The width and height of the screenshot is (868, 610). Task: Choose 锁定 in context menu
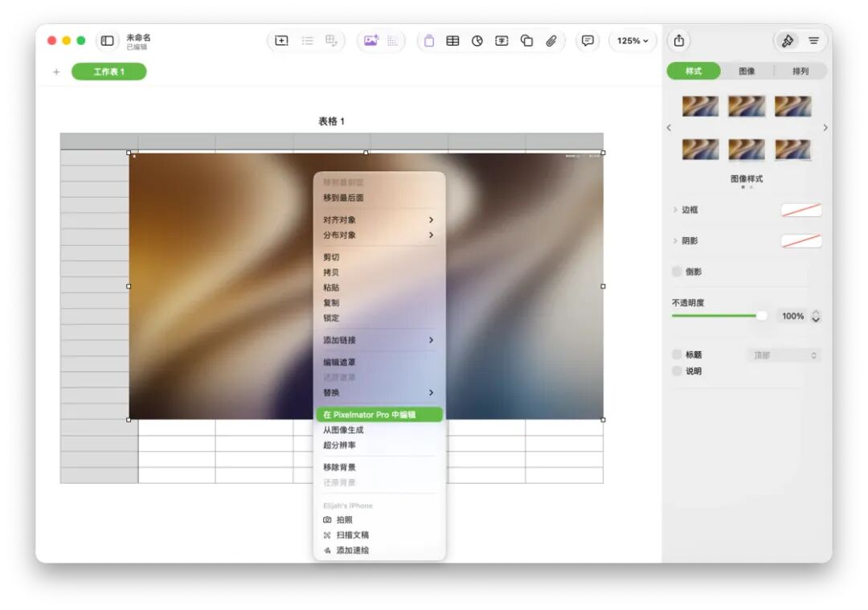click(379, 317)
